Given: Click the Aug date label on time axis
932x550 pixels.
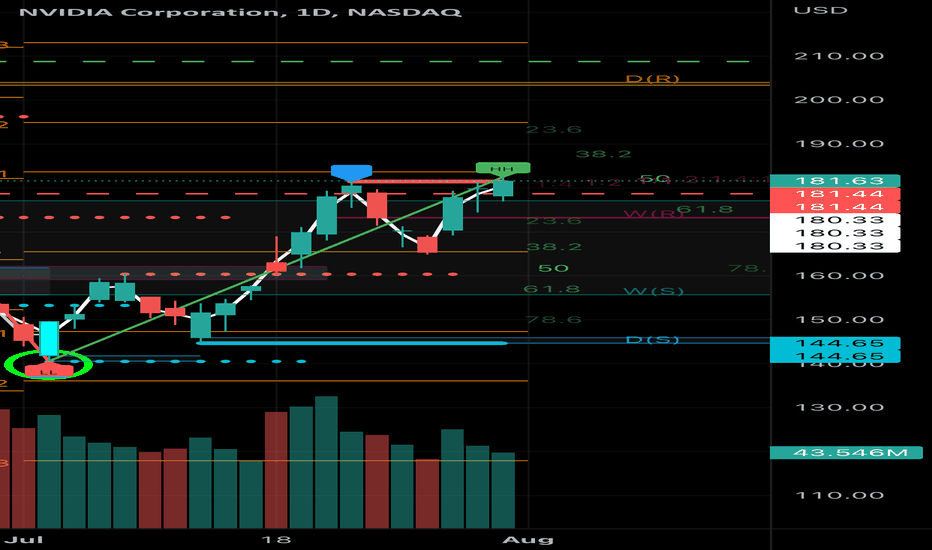Looking at the screenshot, I should click(528, 540).
